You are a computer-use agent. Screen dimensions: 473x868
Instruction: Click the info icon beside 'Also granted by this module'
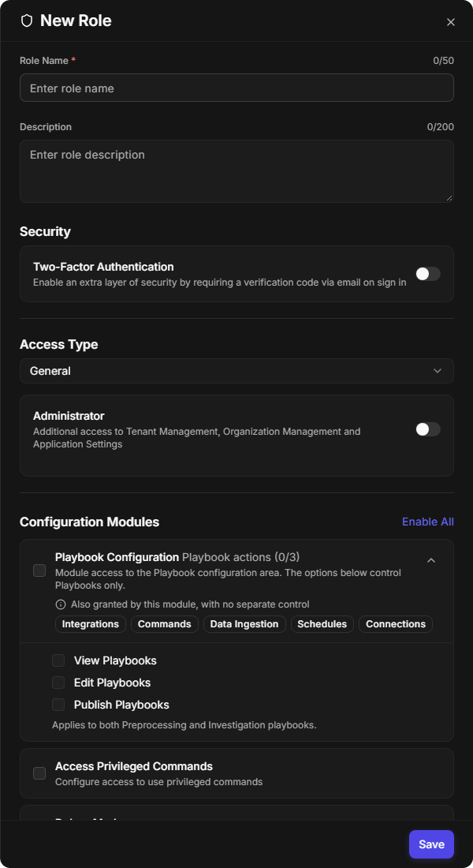click(x=61, y=604)
